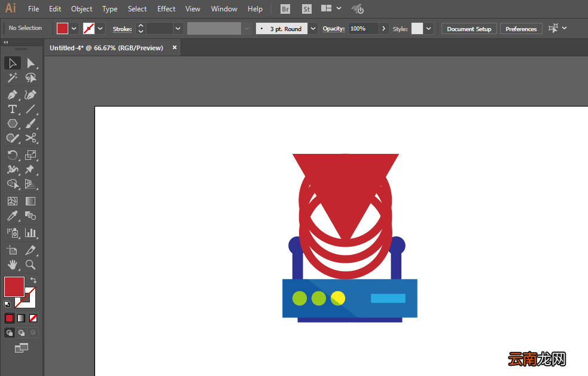Select the Direct Selection tool

click(31, 63)
